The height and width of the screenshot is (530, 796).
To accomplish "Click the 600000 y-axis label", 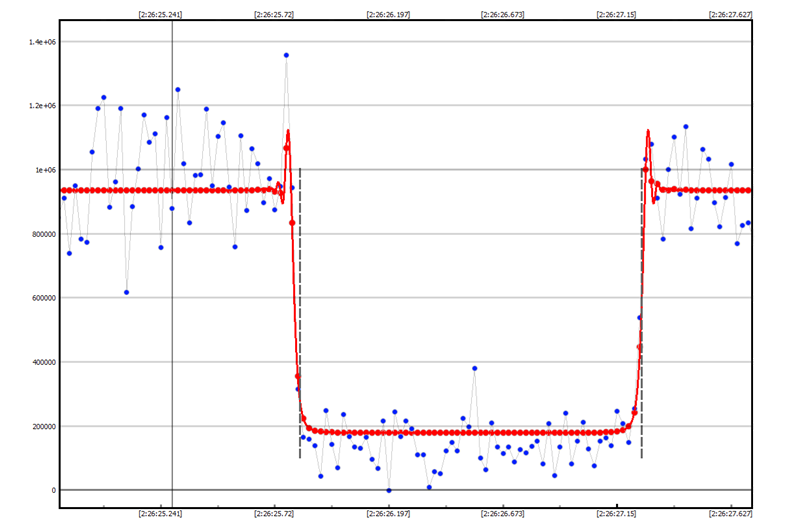I will pos(44,298).
